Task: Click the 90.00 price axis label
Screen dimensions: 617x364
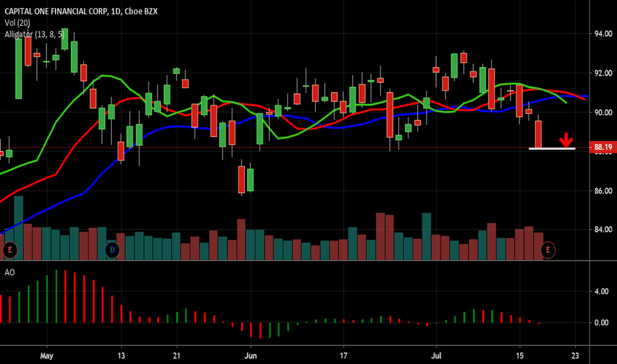Action: click(x=603, y=113)
